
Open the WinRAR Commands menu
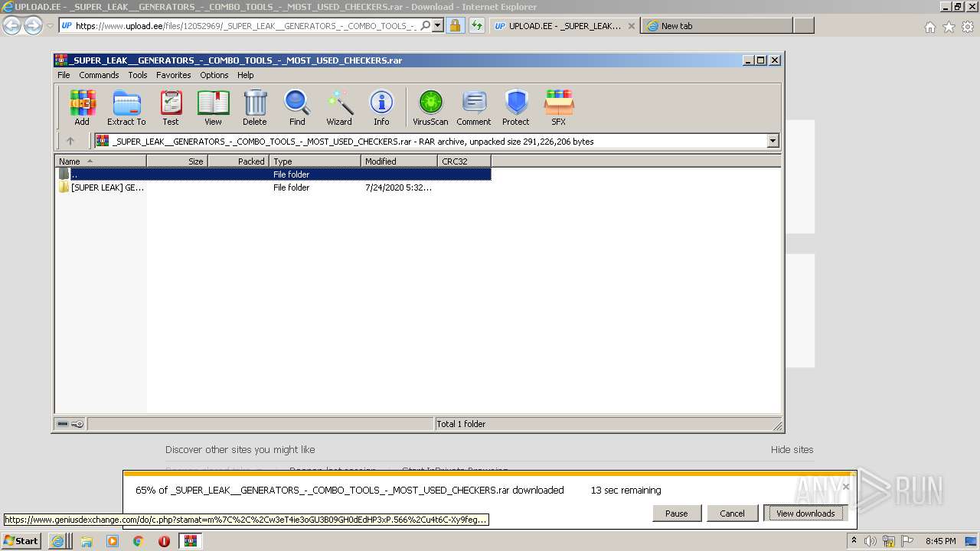click(99, 75)
